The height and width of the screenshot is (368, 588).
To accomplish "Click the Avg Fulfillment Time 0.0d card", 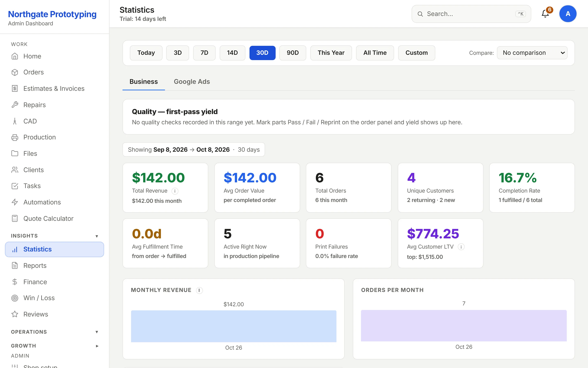I will click(165, 243).
